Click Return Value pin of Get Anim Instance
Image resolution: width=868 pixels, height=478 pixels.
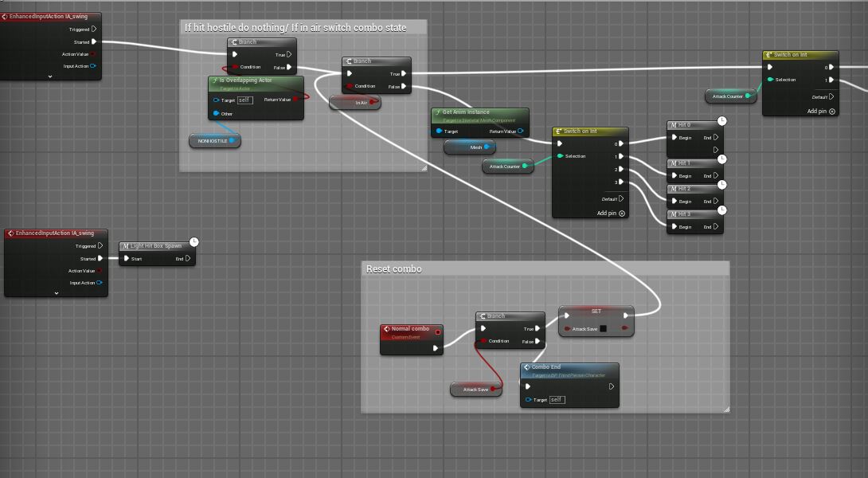click(520, 131)
